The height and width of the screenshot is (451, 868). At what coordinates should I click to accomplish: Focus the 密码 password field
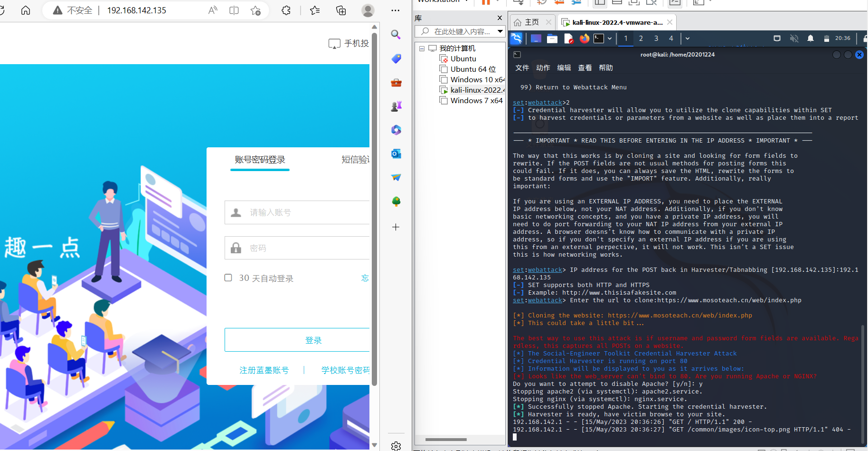tap(297, 248)
